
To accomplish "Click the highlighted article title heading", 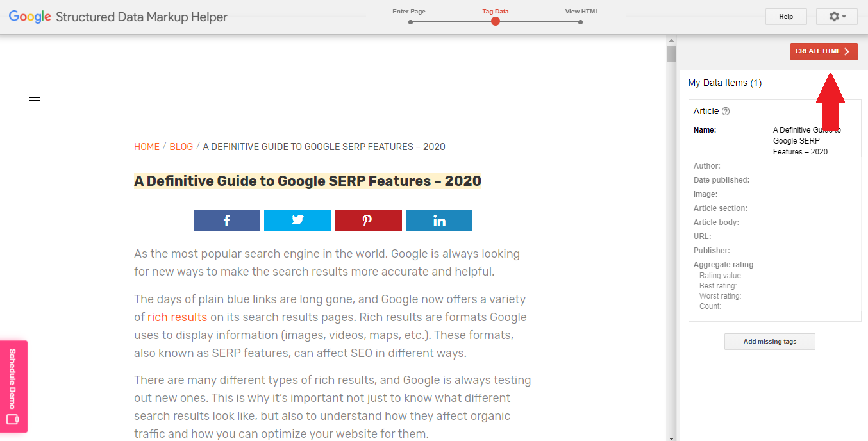I will click(308, 181).
